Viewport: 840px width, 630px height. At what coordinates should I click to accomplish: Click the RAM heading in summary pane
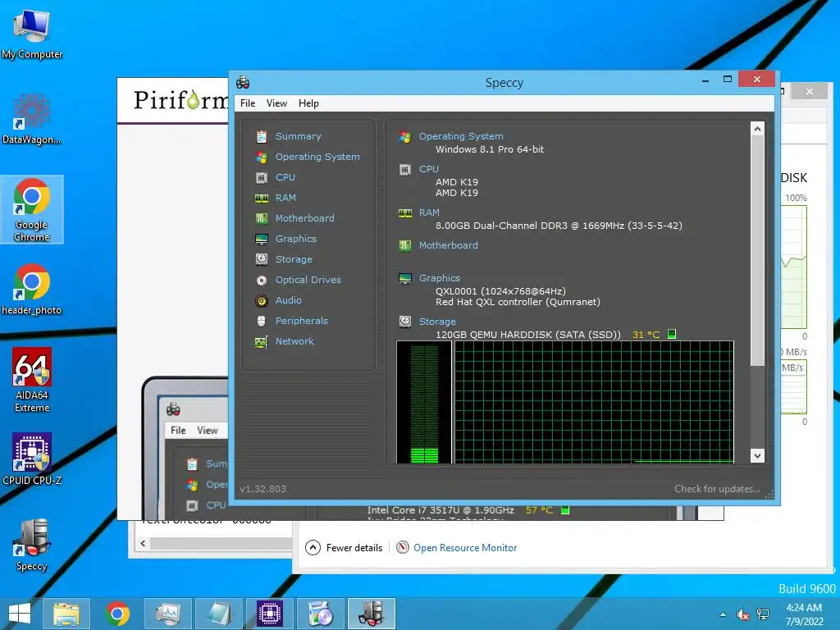[429, 212]
